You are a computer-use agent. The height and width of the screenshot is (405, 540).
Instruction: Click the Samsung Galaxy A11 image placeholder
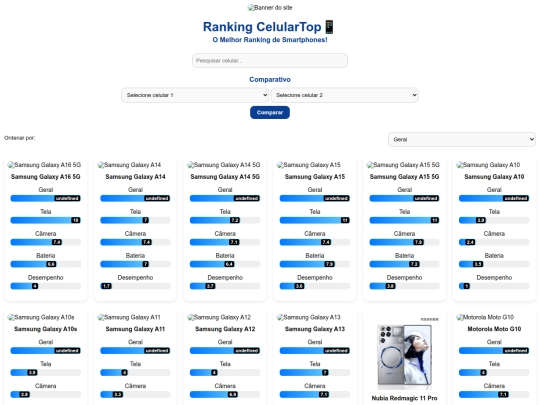[x=129, y=317]
